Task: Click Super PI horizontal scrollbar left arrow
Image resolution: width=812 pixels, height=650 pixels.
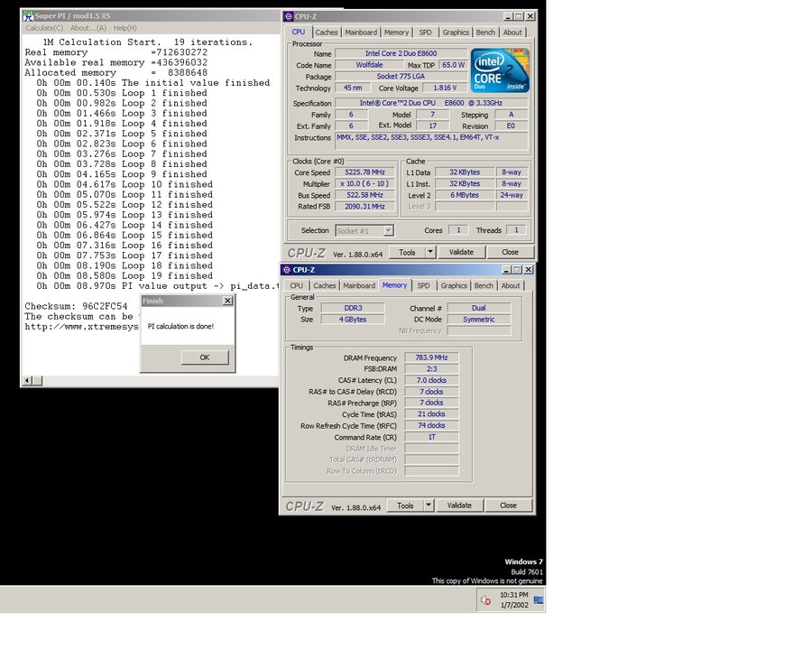Action: (27, 380)
